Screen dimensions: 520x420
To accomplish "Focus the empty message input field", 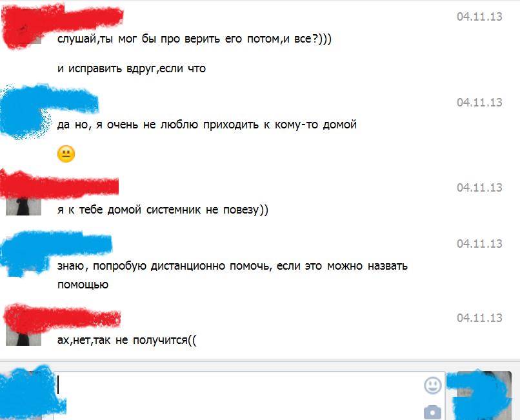I will tap(237, 395).
